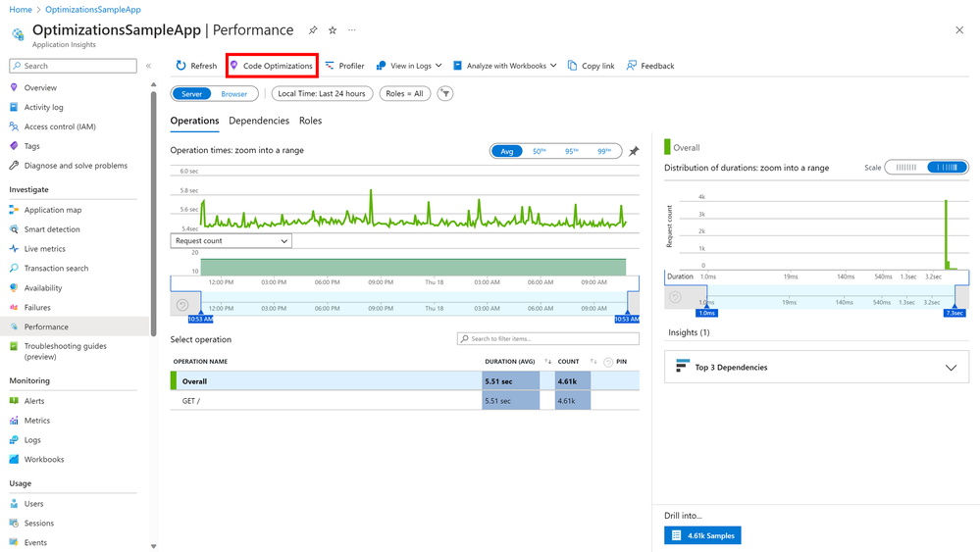980x552 pixels.
Task: Open Access control (IAM)
Action: (60, 126)
